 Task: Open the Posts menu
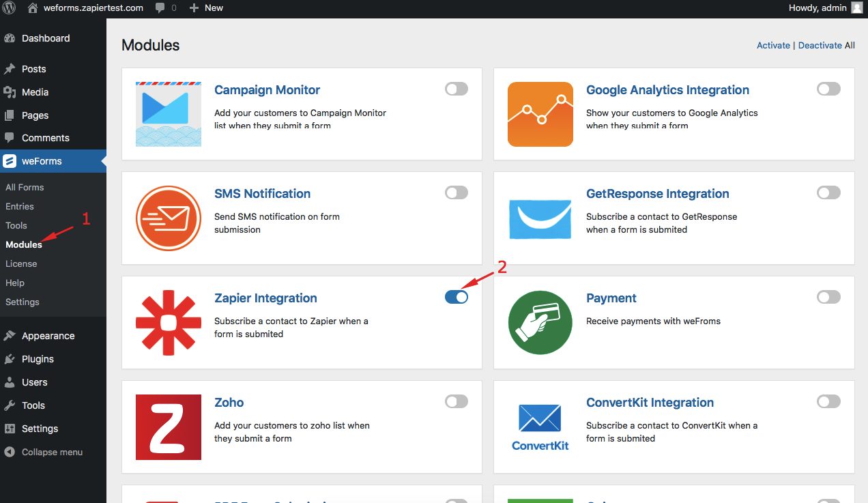coord(53,69)
